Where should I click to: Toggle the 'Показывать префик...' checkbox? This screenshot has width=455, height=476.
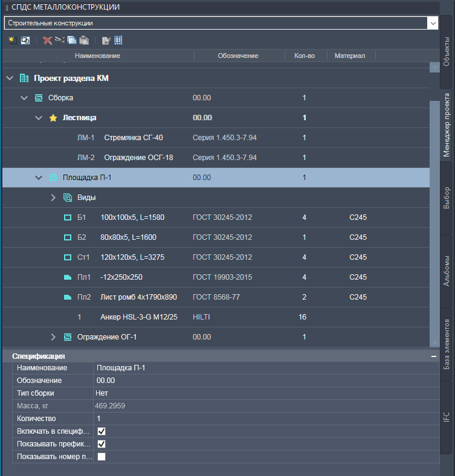[102, 444]
